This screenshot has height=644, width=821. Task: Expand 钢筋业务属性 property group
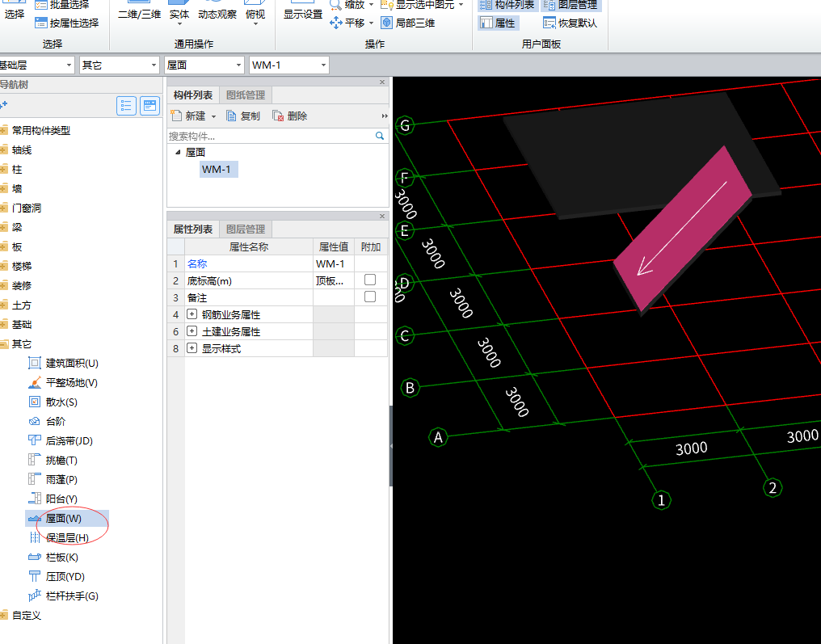192,314
